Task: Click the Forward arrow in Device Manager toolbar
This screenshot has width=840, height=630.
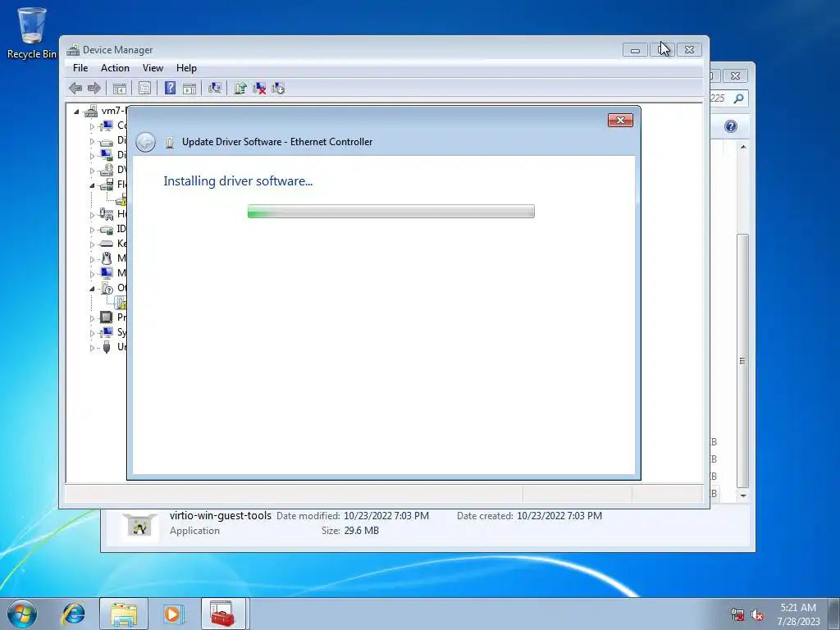Action: click(x=94, y=88)
